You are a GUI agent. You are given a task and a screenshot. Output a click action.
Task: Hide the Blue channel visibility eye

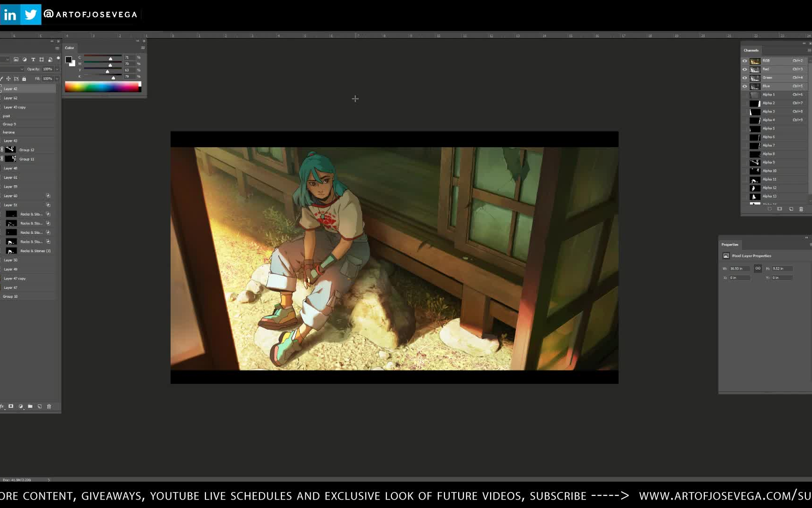(x=744, y=87)
